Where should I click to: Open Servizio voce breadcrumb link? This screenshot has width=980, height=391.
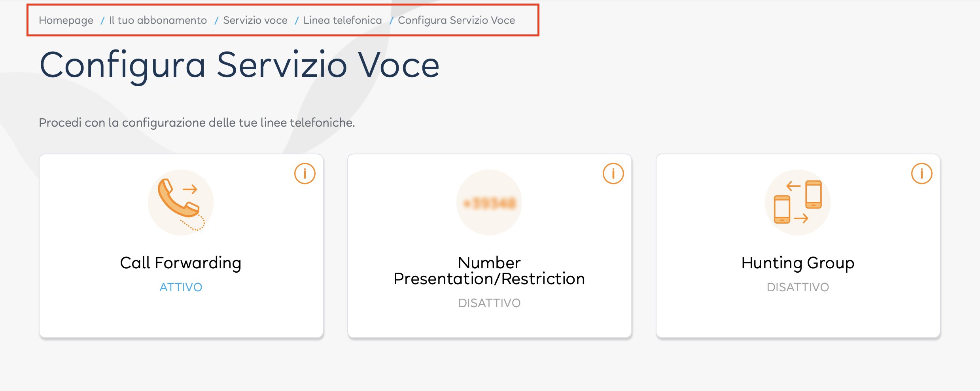255,20
